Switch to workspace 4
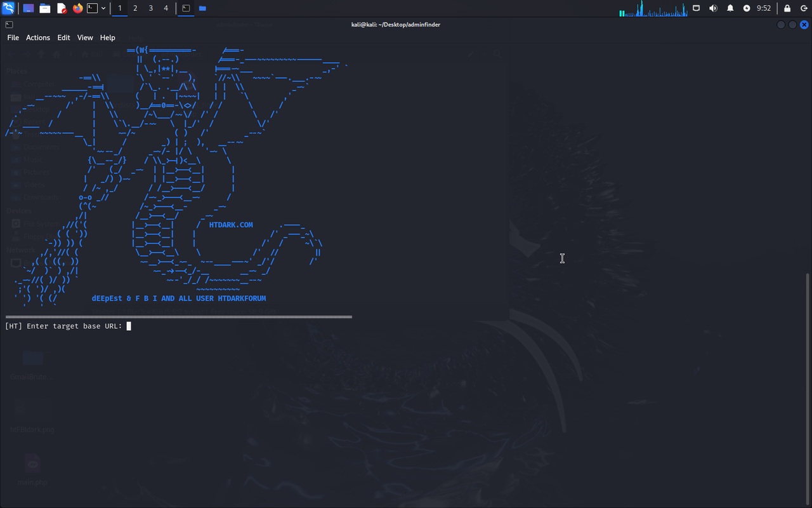Image resolution: width=812 pixels, height=508 pixels. coord(166,8)
